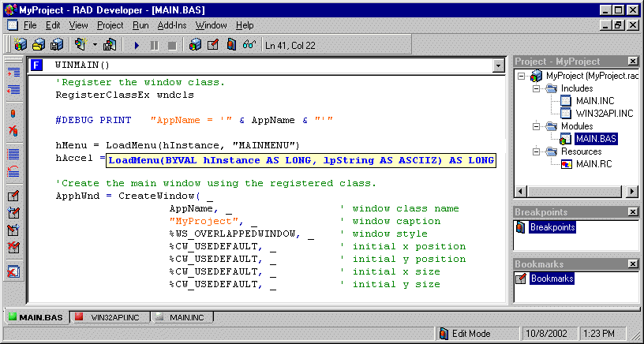Click the Clear Bookmarks icon with red X

tap(13, 247)
